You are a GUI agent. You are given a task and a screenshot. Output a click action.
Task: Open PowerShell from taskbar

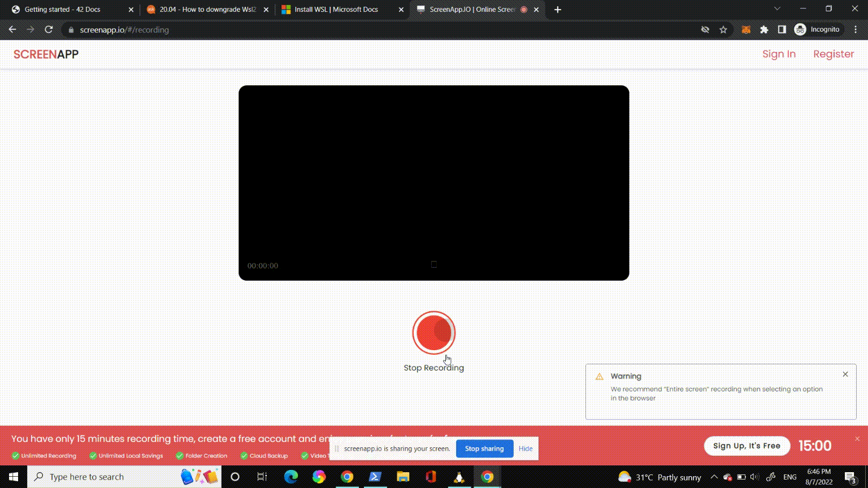click(375, 477)
